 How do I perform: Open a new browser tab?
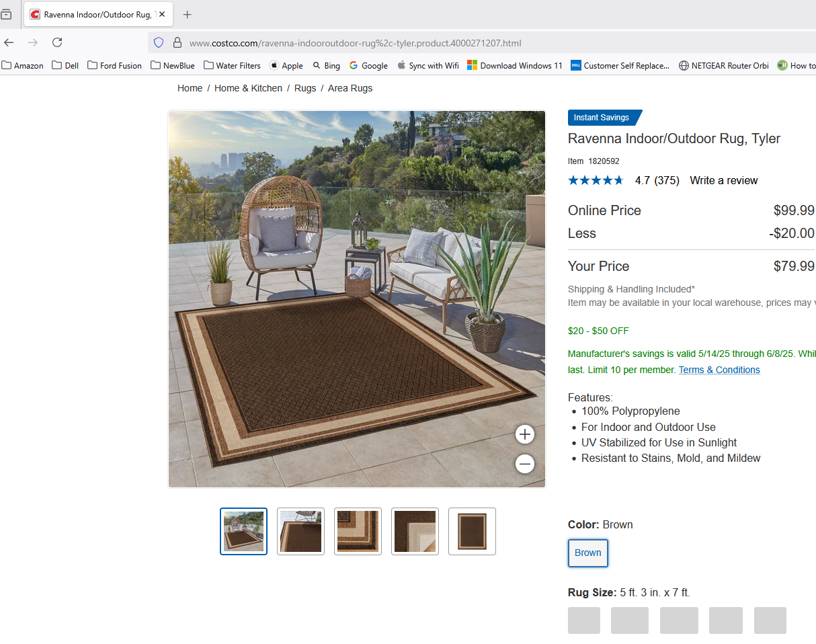[188, 14]
